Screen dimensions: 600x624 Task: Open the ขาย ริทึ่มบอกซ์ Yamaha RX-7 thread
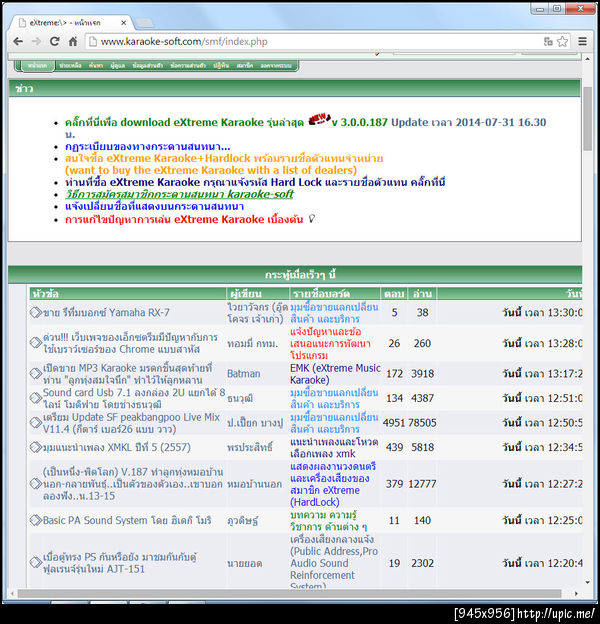(106, 312)
